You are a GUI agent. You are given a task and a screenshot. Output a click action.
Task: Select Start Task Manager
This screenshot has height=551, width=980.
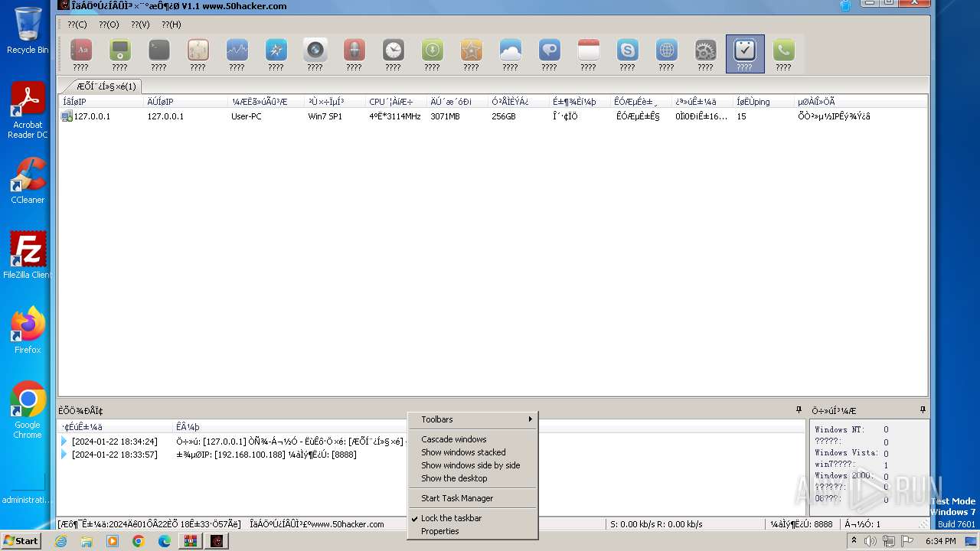pyautogui.click(x=457, y=498)
